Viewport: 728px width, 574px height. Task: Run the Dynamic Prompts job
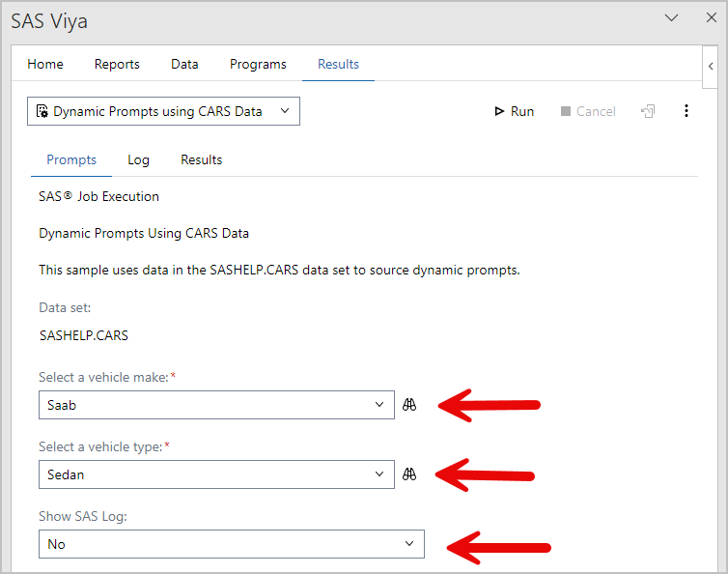(x=514, y=111)
